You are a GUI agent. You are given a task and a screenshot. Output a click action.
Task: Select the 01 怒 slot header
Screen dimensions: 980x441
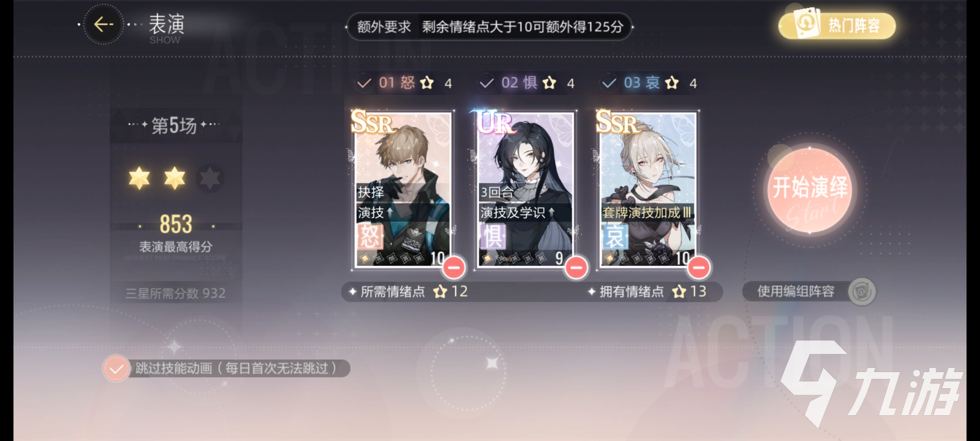404,83
